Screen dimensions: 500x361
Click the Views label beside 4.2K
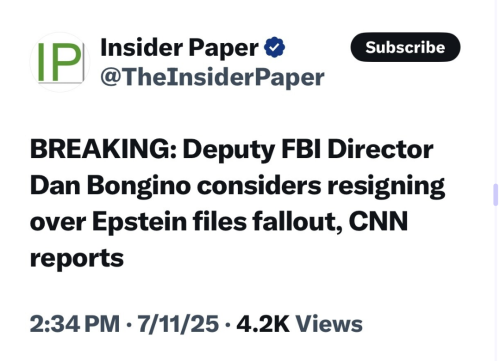[x=329, y=324]
